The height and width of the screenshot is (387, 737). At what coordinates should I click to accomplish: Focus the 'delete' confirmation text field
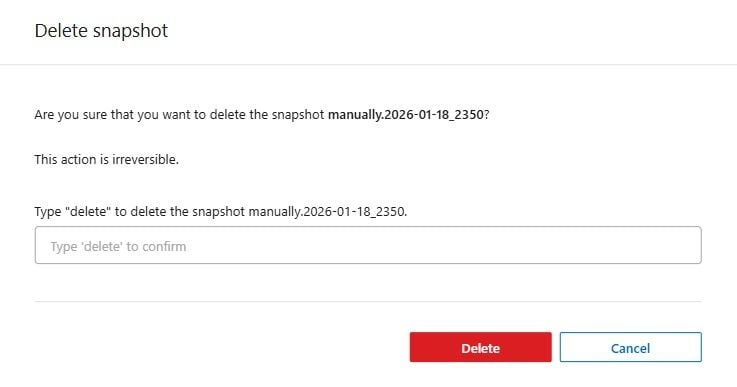click(x=368, y=245)
